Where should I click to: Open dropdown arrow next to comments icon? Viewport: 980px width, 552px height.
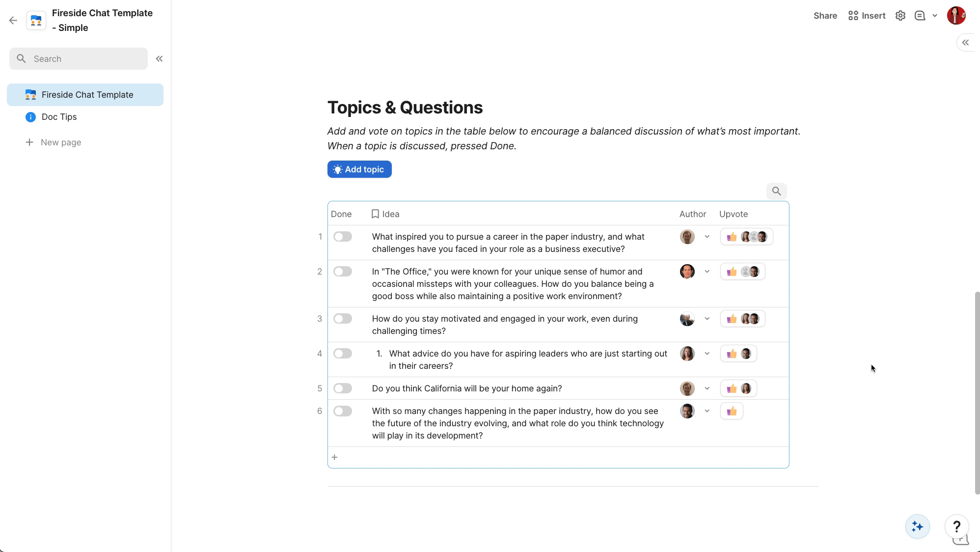pyautogui.click(x=935, y=16)
